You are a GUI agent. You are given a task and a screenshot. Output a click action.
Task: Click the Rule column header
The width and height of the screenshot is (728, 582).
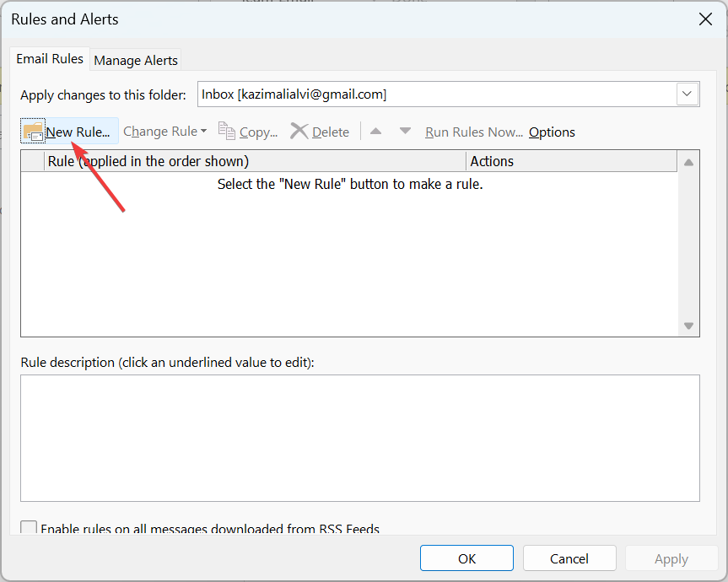tap(253, 161)
